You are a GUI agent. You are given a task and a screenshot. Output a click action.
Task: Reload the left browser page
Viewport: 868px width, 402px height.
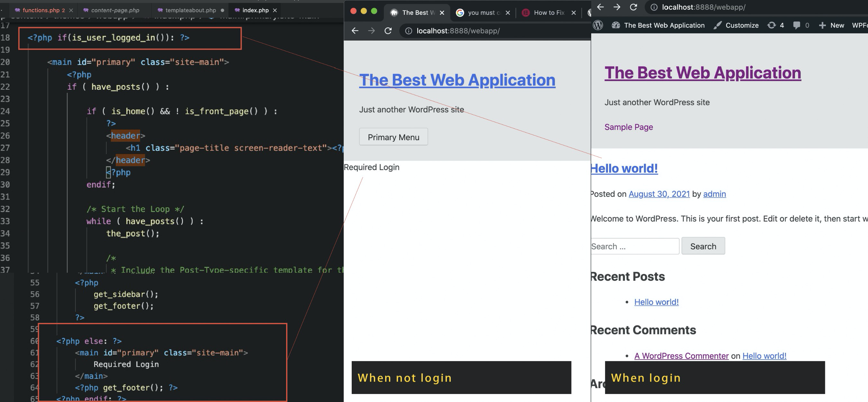tap(388, 31)
